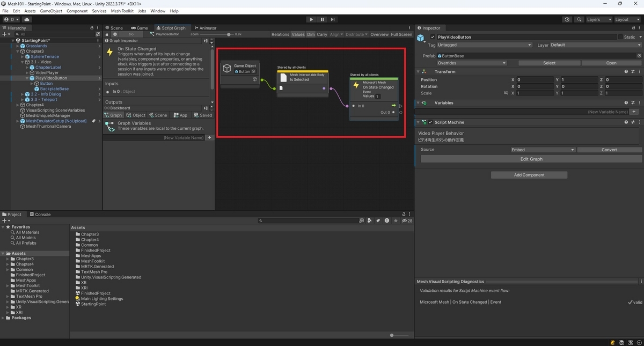
Task: Collapse the PlayVideoButton hierarchy item
Action: (27, 78)
